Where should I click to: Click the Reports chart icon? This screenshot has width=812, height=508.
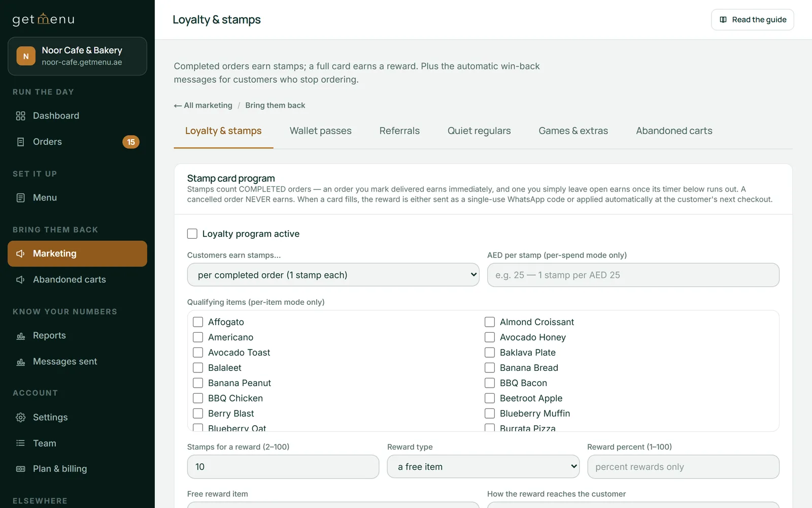[20, 336]
